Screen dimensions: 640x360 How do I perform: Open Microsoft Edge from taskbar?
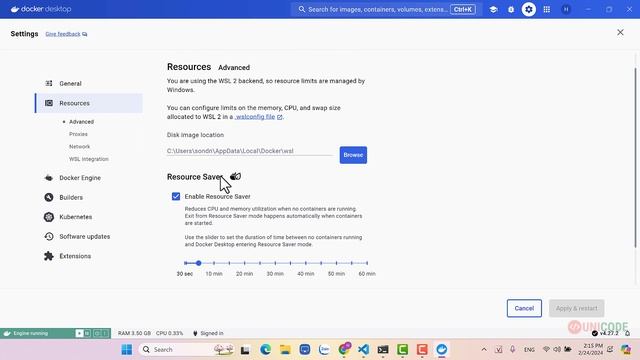(x=265, y=349)
